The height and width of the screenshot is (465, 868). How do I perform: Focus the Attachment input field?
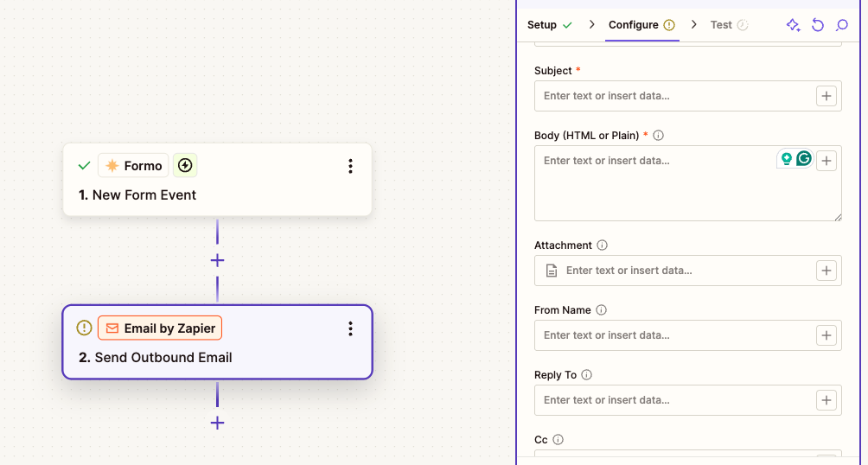(x=687, y=271)
